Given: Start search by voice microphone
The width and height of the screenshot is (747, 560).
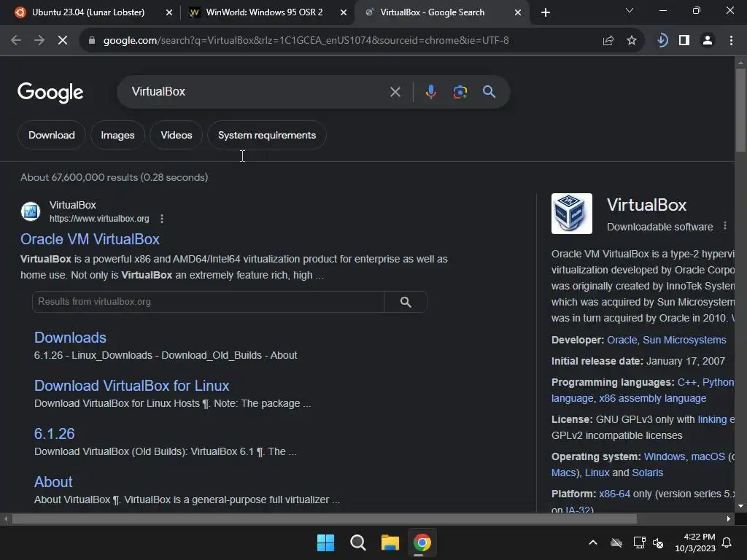Looking at the screenshot, I should 430,91.
